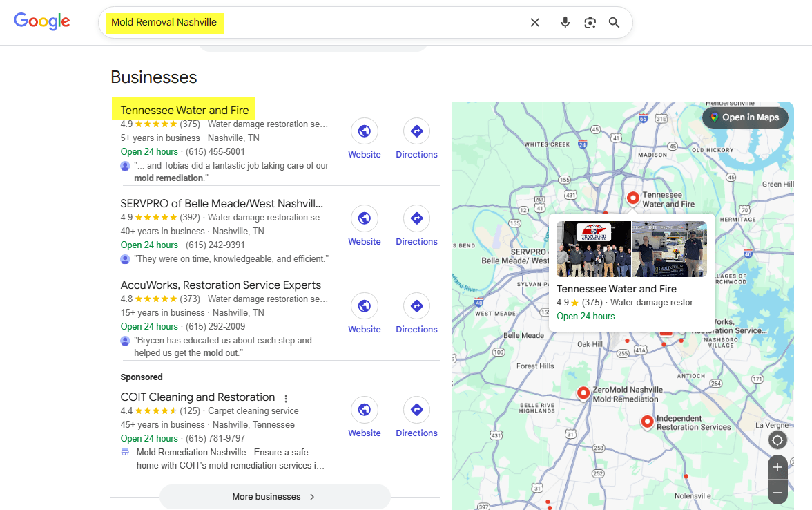
Task: Open SERVPRO of Belle Meade website
Action: [364, 225]
